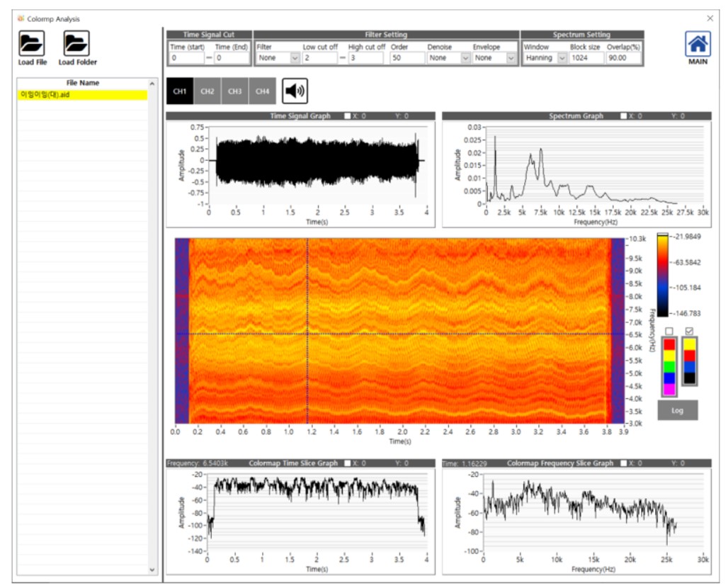Select the rainbow color palette swatch

pyautogui.click(x=669, y=366)
